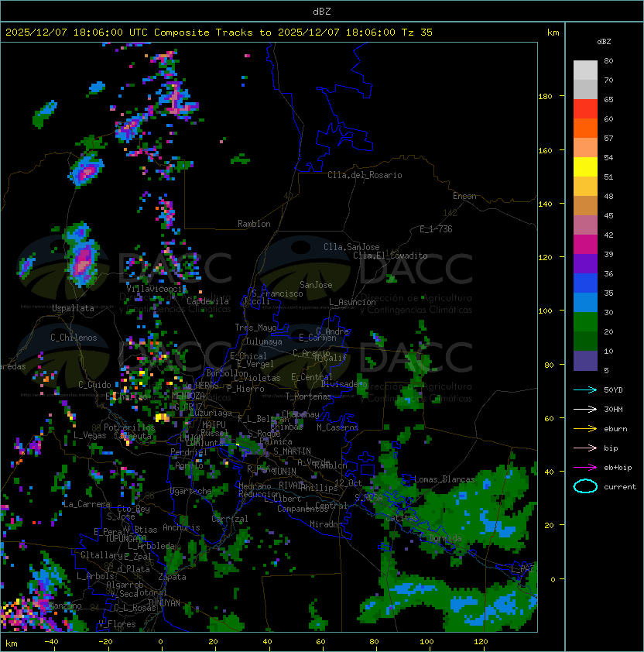Click the magenta eb+bip arrow in legend
644x652 pixels.
pos(585,468)
